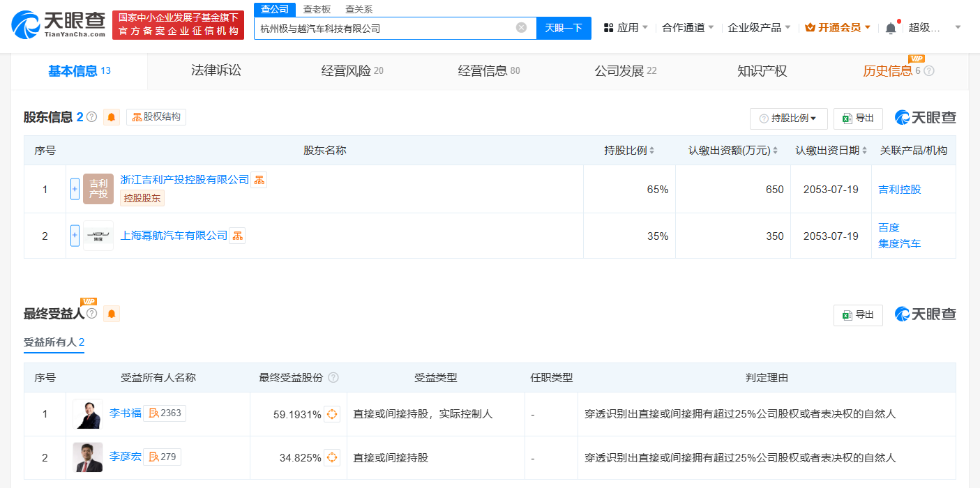Select the 基本信息 tab
This screenshot has width=980, height=488.
[80, 71]
